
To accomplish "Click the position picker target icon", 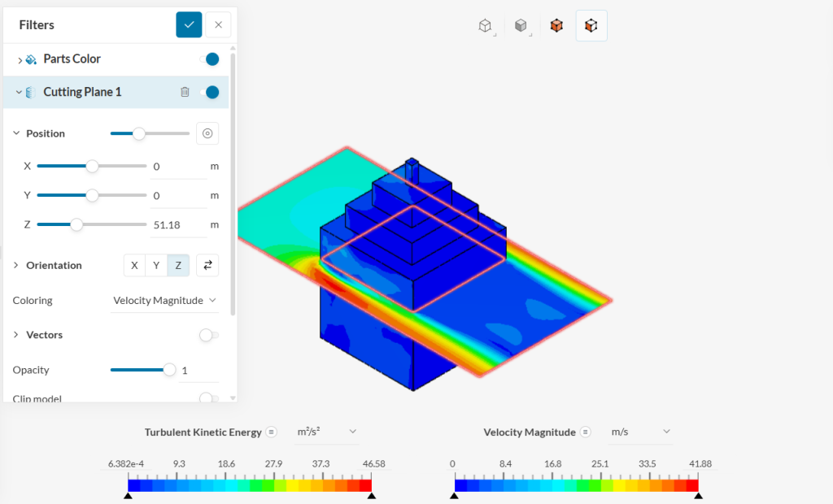I will 207,133.
